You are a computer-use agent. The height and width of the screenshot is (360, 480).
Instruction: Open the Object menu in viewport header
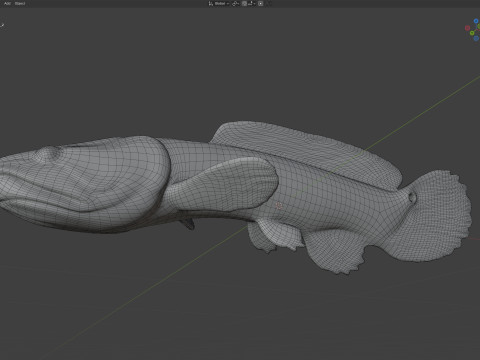(x=20, y=3)
